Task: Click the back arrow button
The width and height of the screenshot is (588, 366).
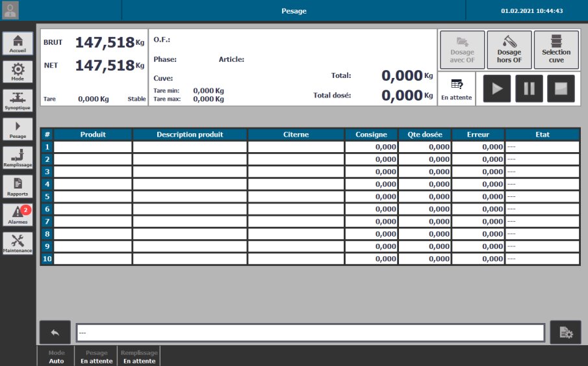Action: (x=55, y=332)
